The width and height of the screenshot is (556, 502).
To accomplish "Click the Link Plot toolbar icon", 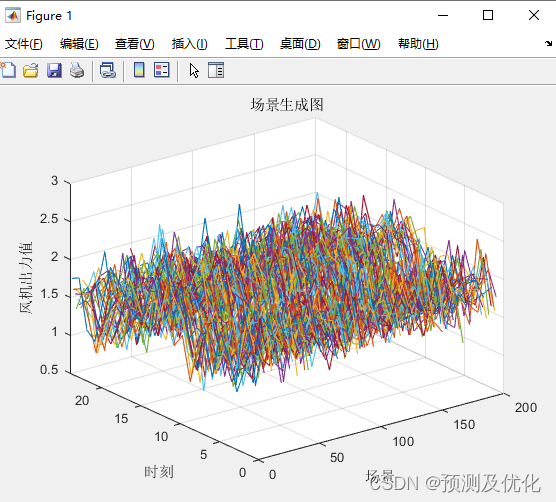I will pyautogui.click(x=108, y=70).
